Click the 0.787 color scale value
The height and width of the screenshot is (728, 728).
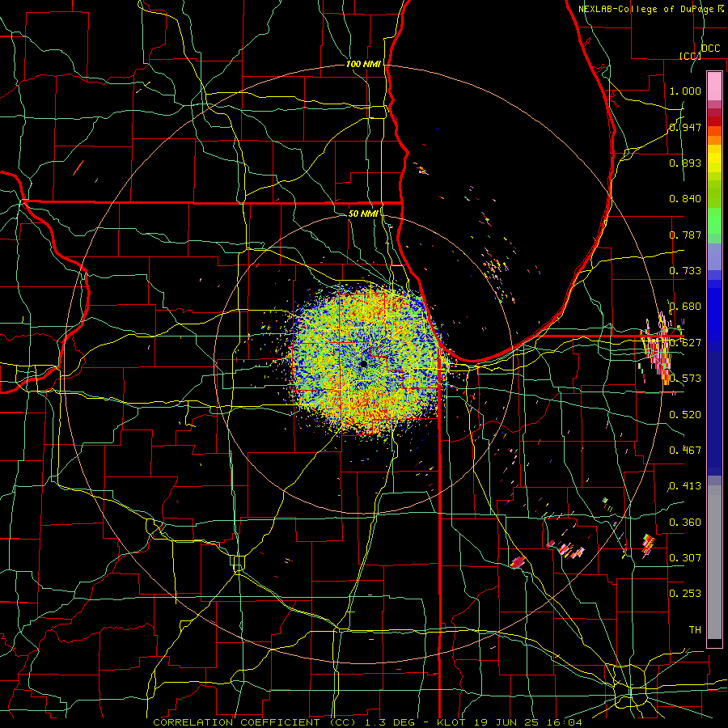click(x=685, y=235)
